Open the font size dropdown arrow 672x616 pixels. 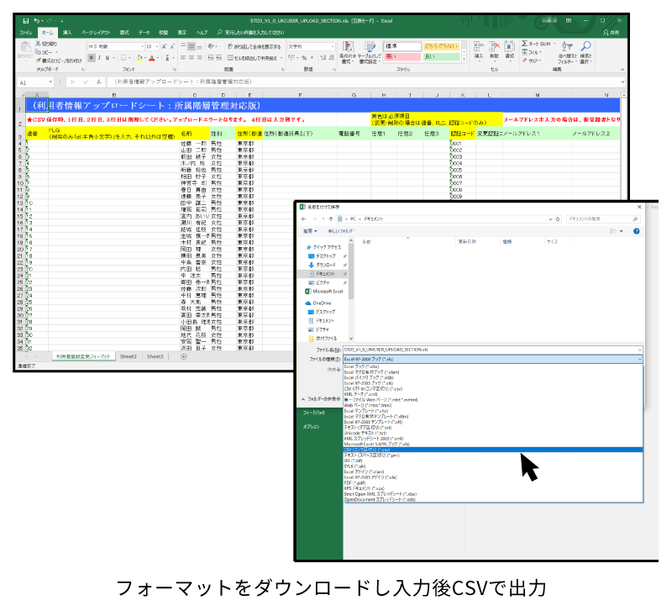pos(156,45)
